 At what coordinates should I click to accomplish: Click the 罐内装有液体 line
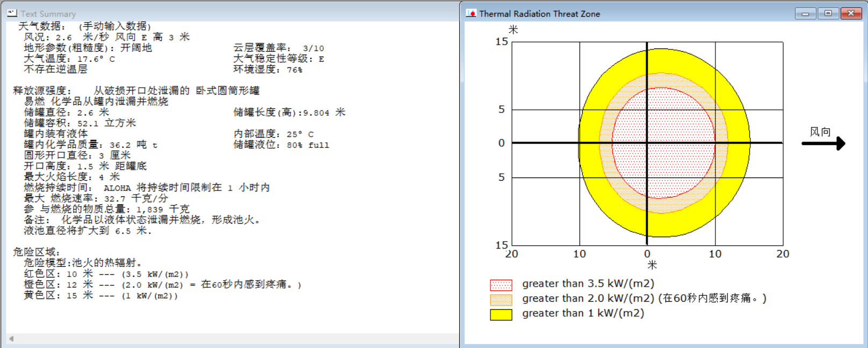(55, 134)
